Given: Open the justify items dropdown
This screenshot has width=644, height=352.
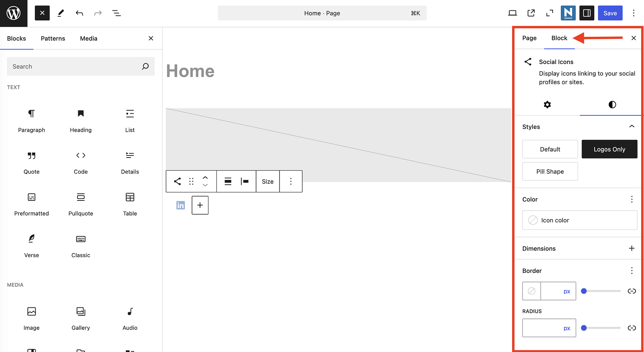Looking at the screenshot, I should (245, 181).
